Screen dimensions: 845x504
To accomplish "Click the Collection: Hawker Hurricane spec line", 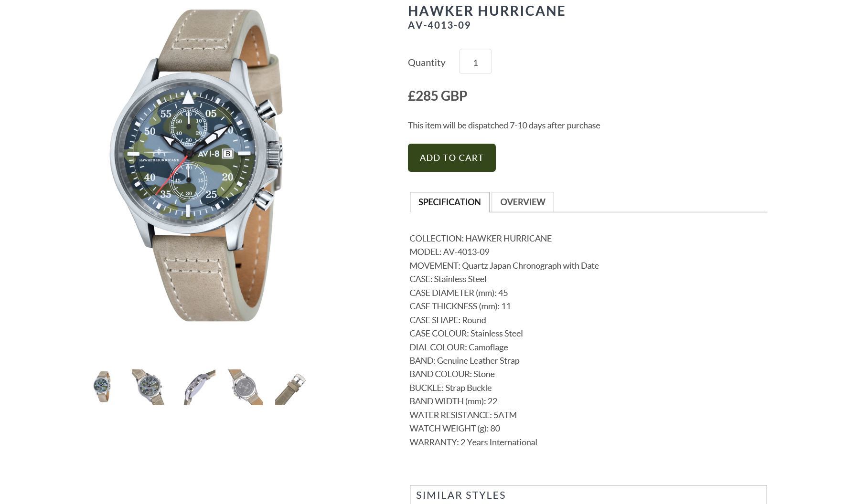I will [481, 238].
